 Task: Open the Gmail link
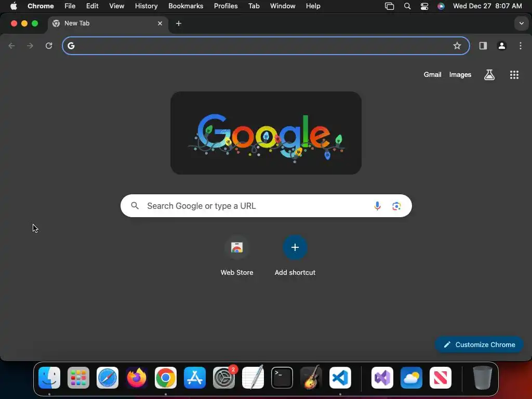pos(432,75)
